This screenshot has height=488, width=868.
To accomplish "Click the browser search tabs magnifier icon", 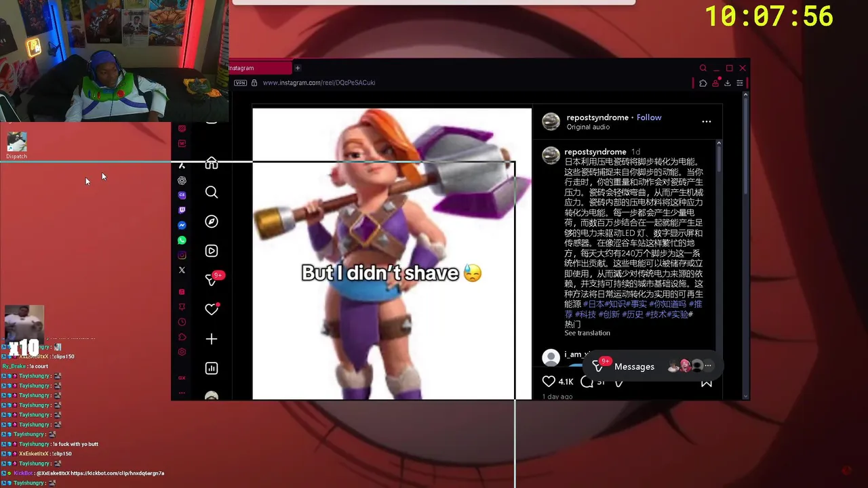I will point(703,68).
